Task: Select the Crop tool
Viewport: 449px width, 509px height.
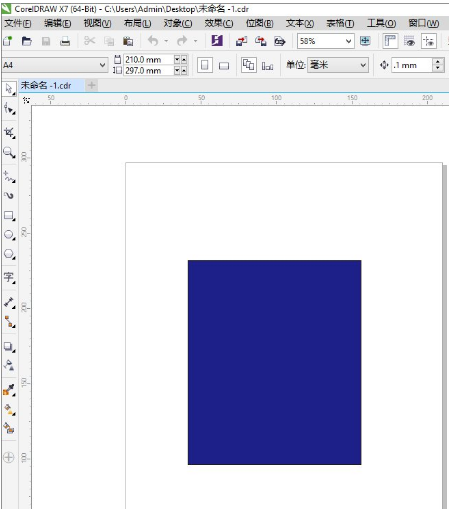Action: 9,133
